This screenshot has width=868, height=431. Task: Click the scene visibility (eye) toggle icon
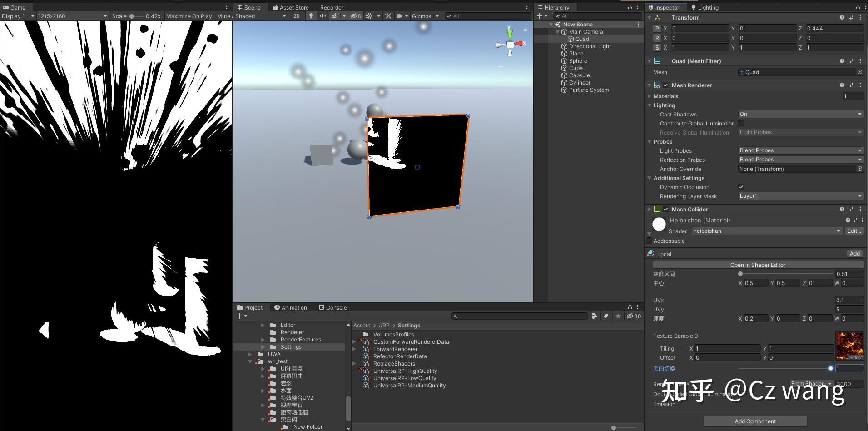pos(355,16)
